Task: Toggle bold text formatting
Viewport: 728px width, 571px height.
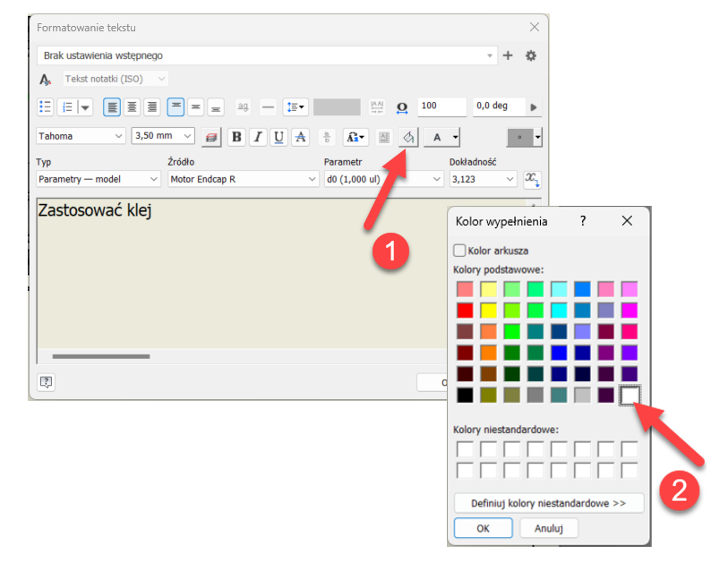Action: tap(236, 137)
